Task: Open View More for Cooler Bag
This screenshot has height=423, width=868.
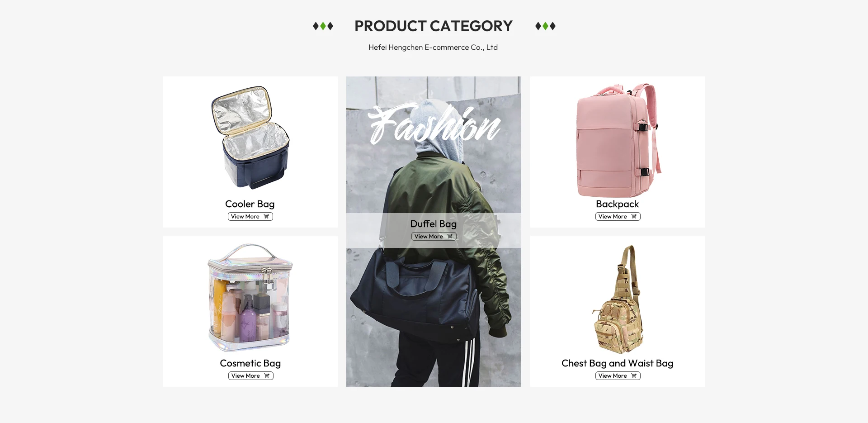Action: pos(250,217)
